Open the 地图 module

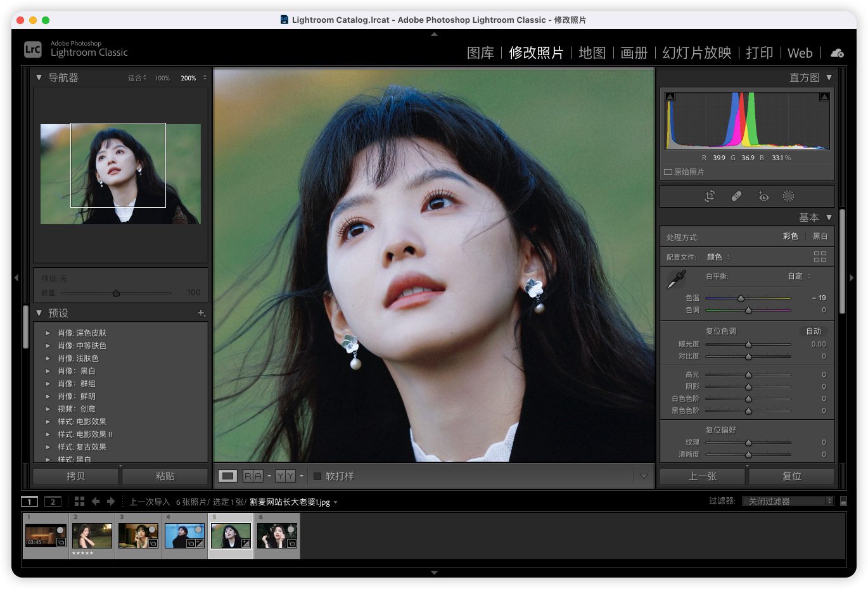pos(592,53)
